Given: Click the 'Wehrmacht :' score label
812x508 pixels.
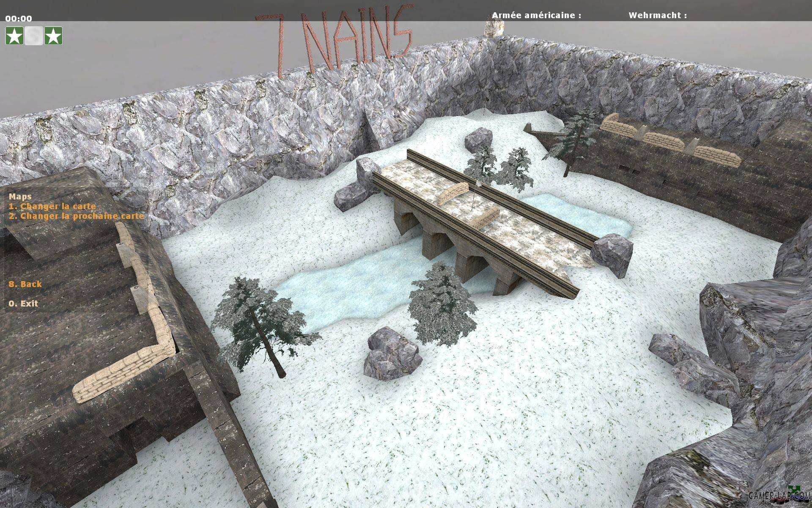Looking at the screenshot, I should (x=658, y=15).
